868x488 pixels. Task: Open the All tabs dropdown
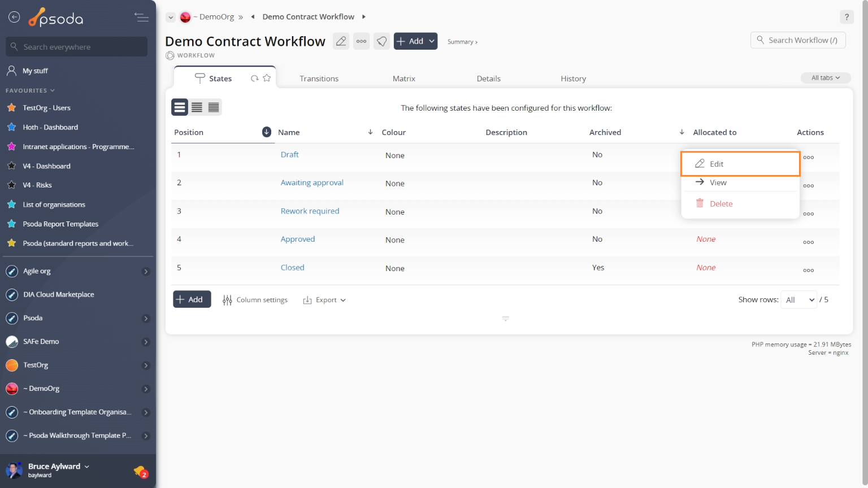pyautogui.click(x=826, y=78)
